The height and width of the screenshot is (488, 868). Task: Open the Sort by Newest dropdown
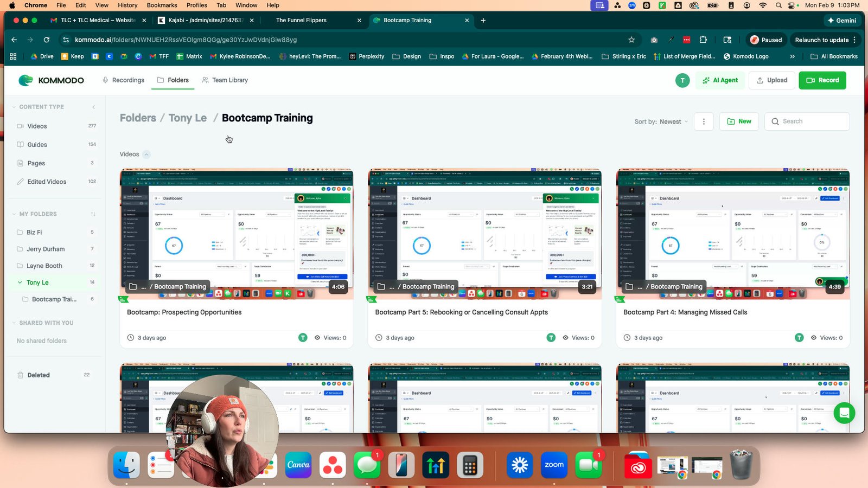click(x=661, y=121)
